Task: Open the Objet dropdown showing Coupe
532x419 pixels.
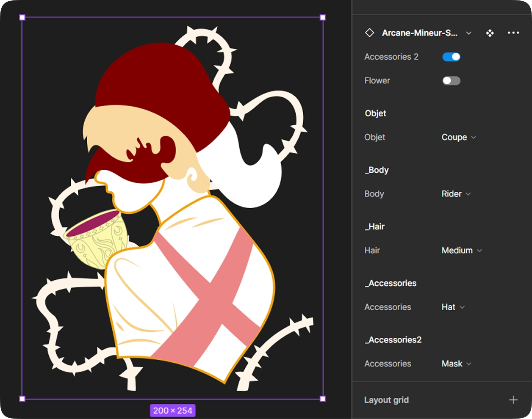Action: coord(458,138)
